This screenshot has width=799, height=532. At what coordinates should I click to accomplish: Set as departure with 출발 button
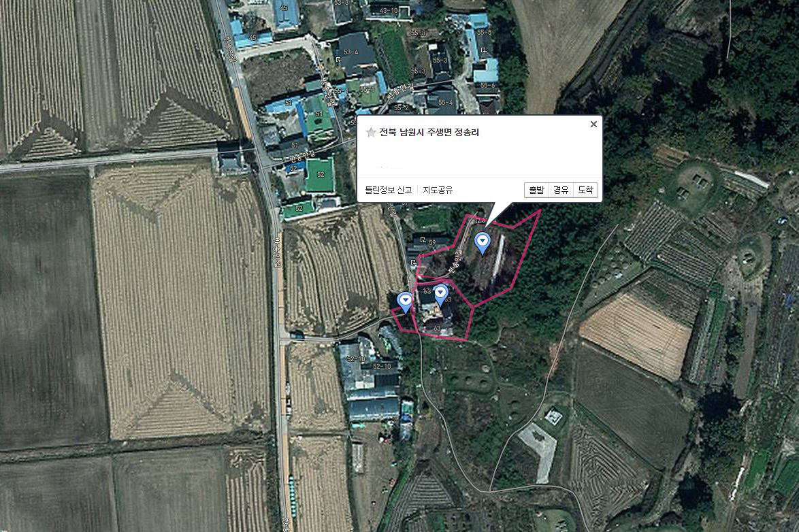tap(536, 190)
